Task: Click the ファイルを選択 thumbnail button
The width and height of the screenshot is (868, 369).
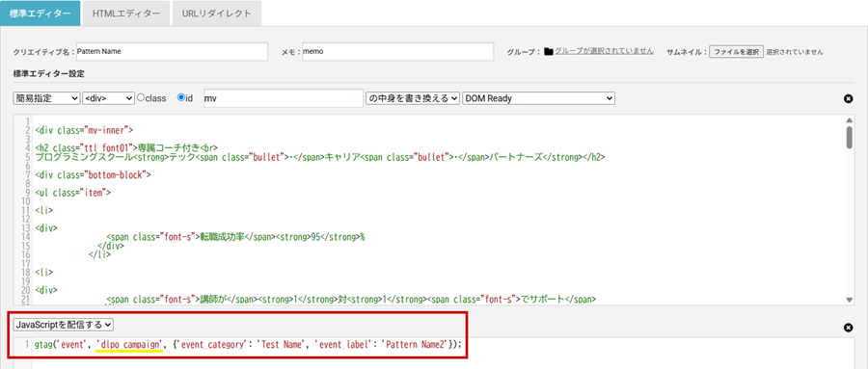Action: [736, 51]
